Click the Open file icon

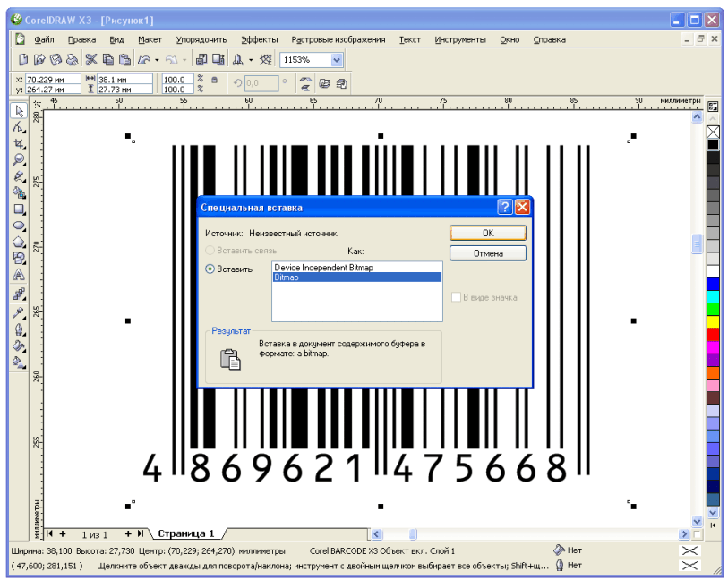(39, 59)
